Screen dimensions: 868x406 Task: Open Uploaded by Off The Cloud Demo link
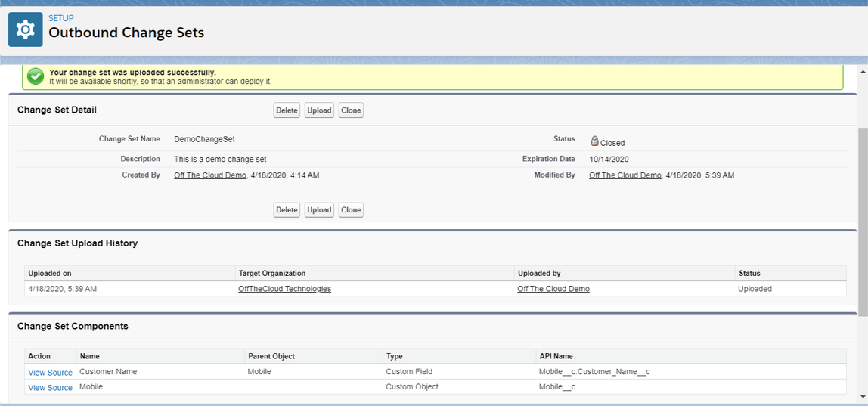[553, 289]
